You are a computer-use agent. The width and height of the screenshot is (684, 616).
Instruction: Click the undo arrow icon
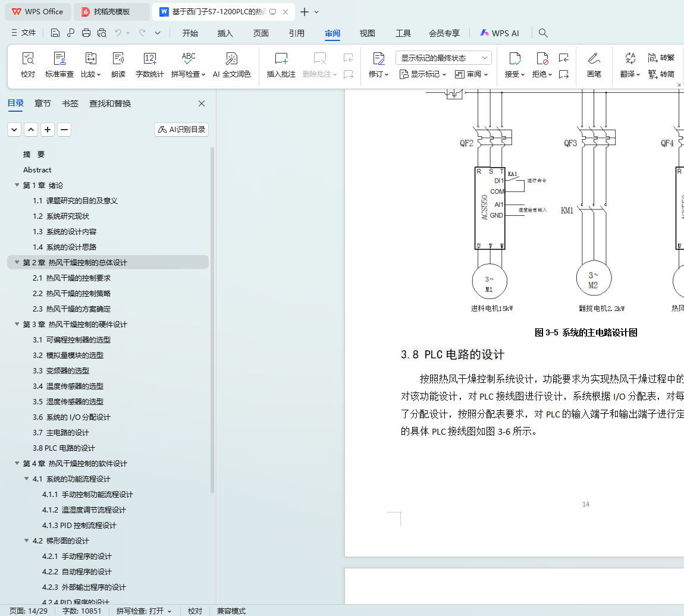118,33
